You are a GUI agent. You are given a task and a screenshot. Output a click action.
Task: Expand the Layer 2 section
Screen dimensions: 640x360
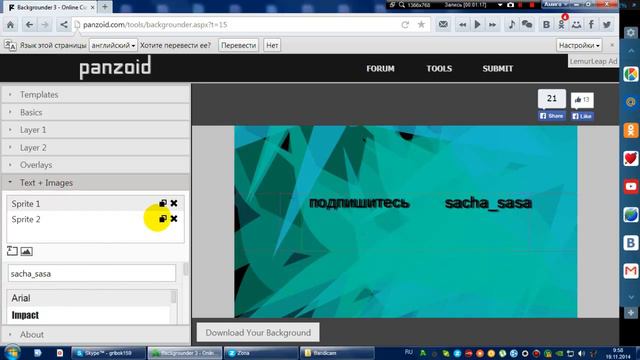[x=96, y=147]
